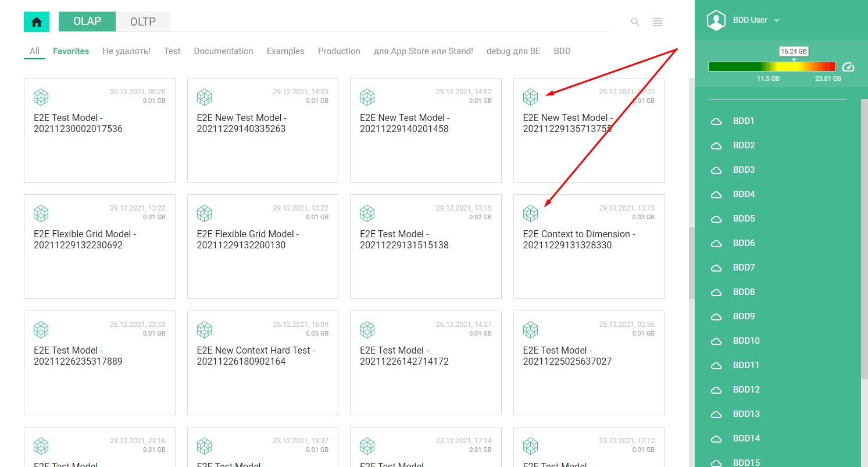Image resolution: width=868 pixels, height=467 pixels.
Task: Expand the BDD User dropdown arrow
Action: (777, 20)
